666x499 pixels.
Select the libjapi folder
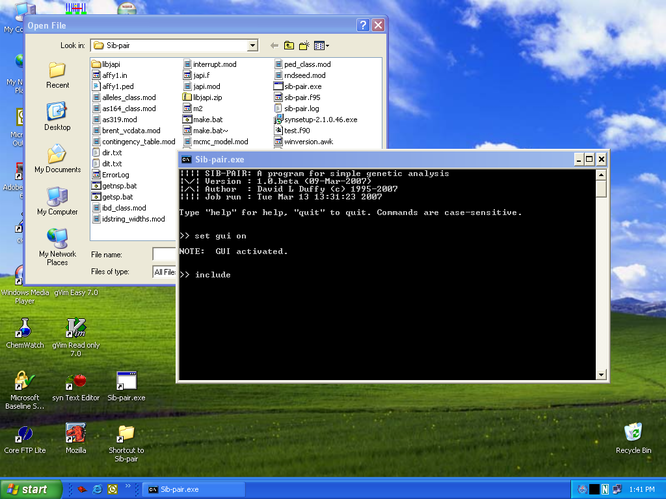[106, 64]
